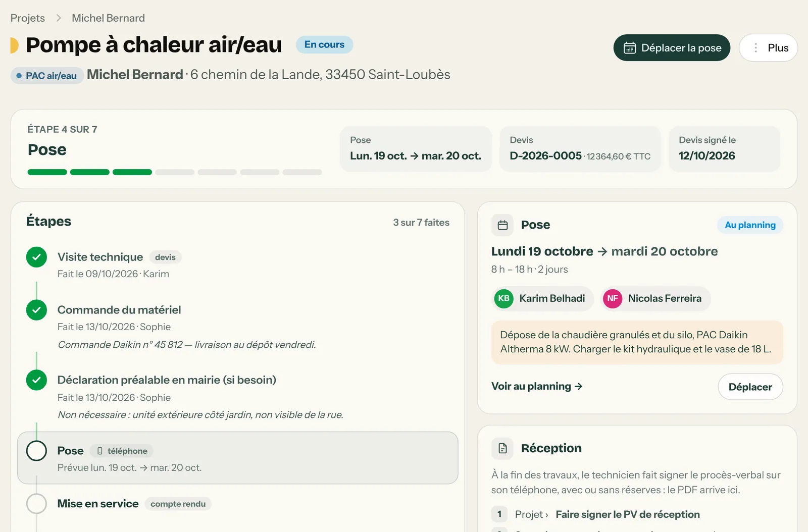The width and height of the screenshot is (808, 532).
Task: Mark the Pose step as done
Action: pos(36,451)
